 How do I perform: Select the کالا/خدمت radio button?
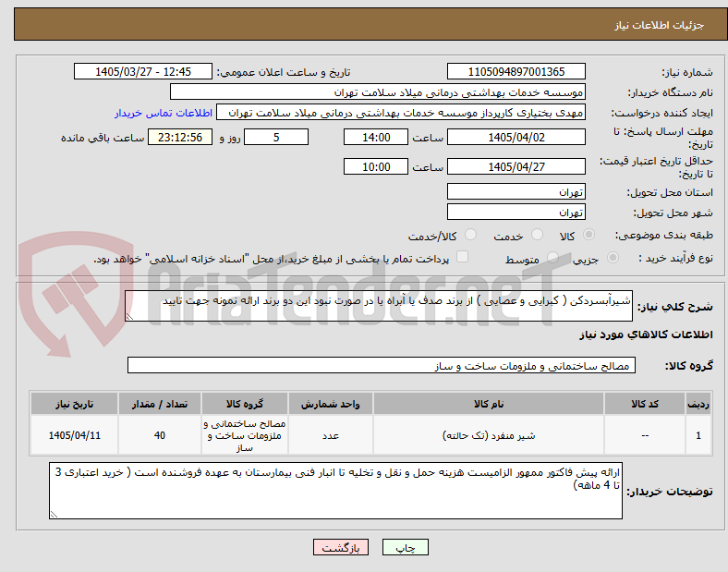(471, 235)
